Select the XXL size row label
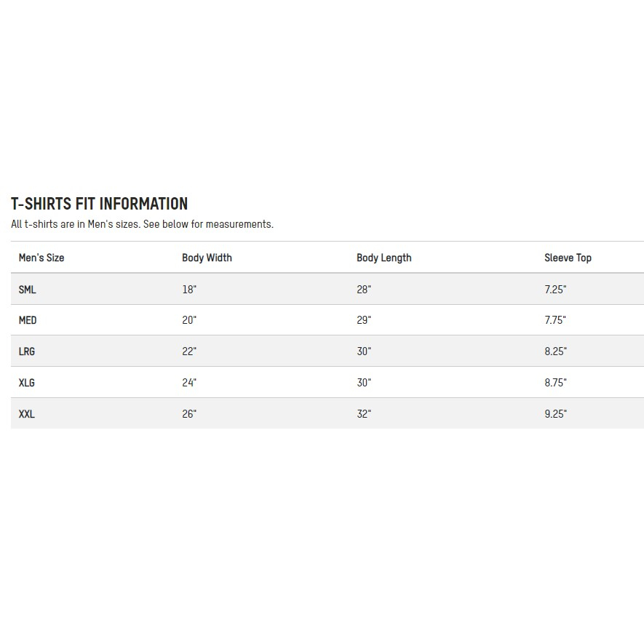644x644 pixels. coord(27,414)
